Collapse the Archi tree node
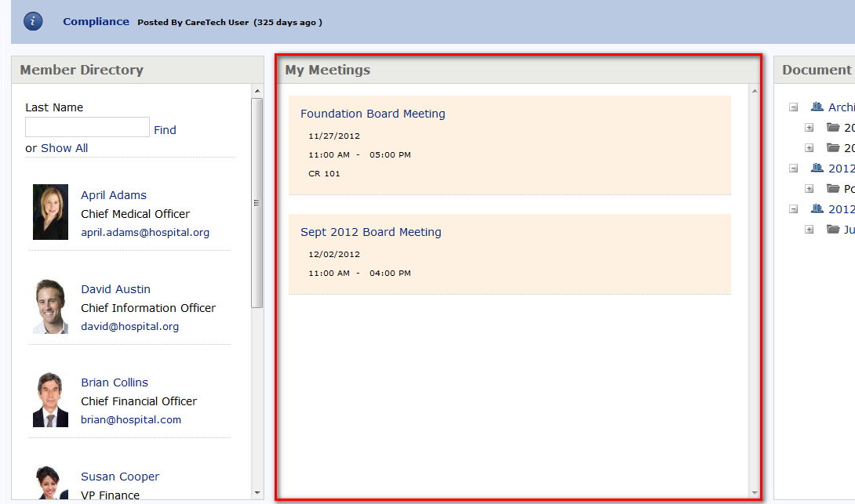Image resolution: width=855 pixels, height=504 pixels. pos(794,107)
